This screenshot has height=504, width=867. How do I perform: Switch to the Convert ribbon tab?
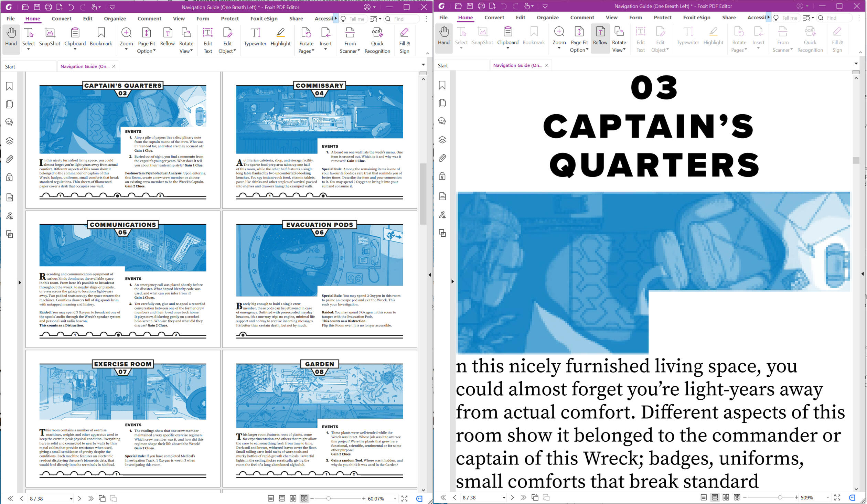(x=61, y=19)
